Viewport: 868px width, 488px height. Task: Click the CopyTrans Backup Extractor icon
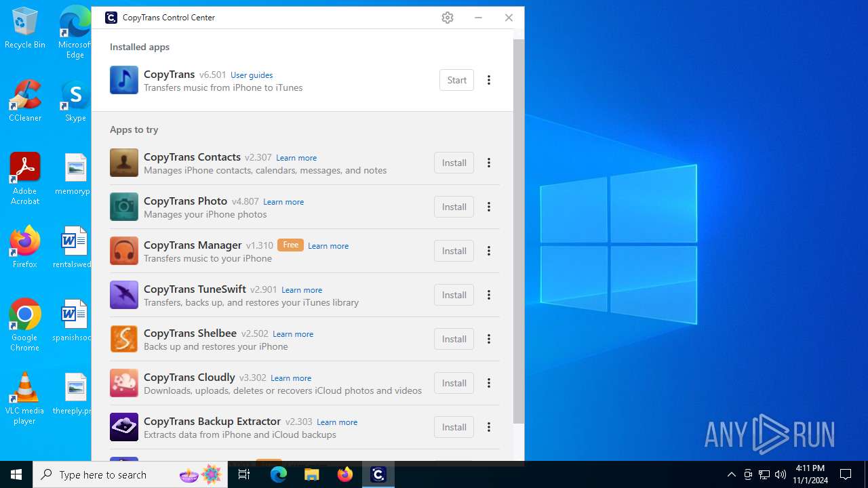click(124, 427)
